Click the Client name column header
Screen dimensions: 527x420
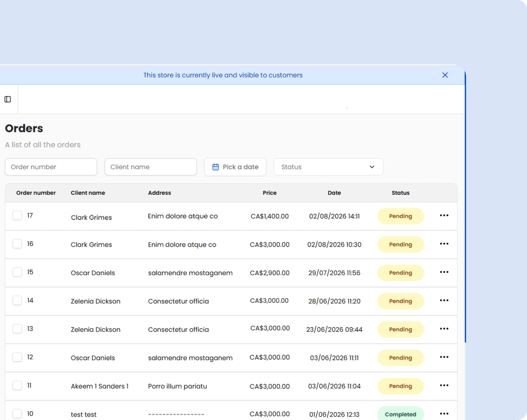88,193
